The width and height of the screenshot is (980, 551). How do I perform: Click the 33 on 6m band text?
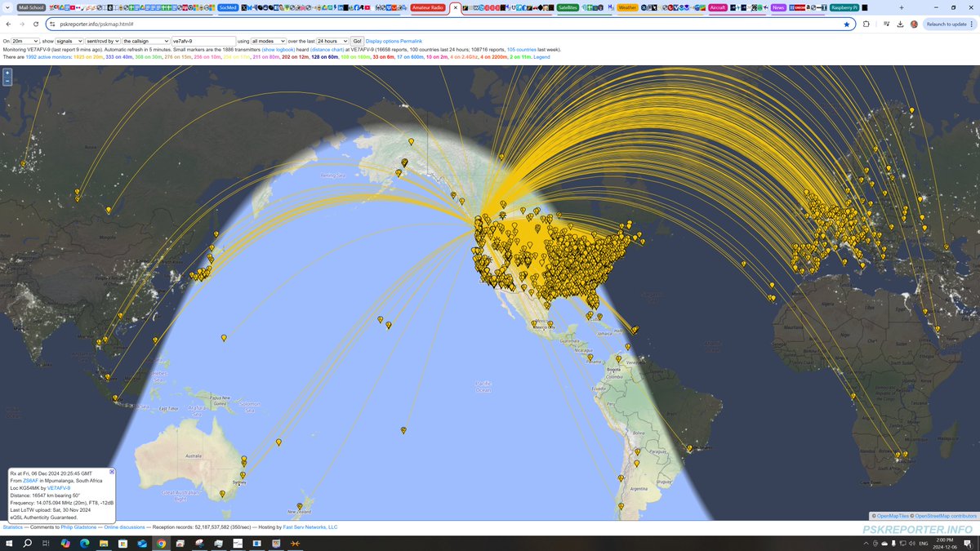coord(383,57)
